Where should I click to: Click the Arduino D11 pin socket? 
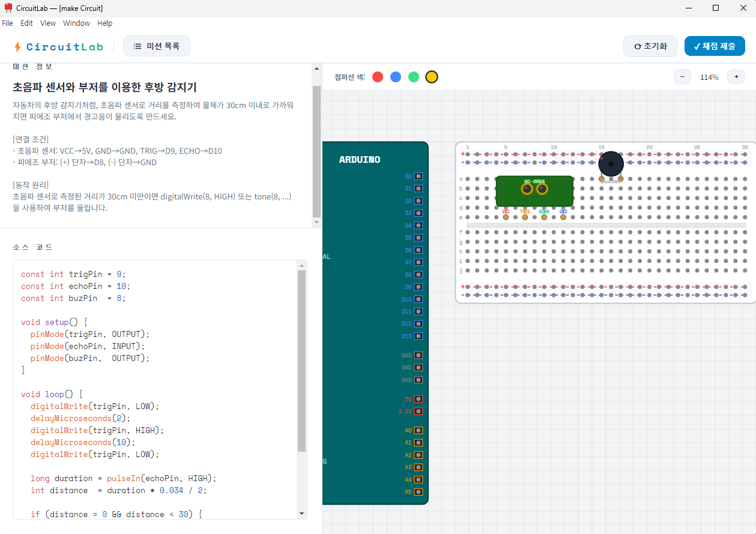pyautogui.click(x=419, y=312)
